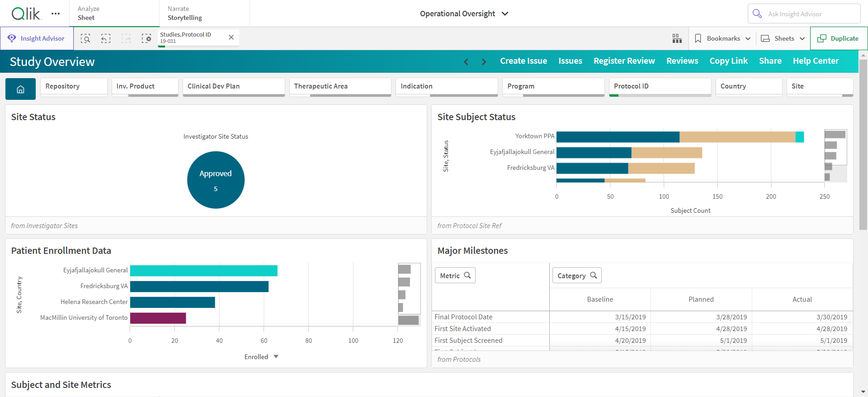This screenshot has width=868, height=397.
Task: Open the Therapeutic Area filter
Action: [340, 87]
